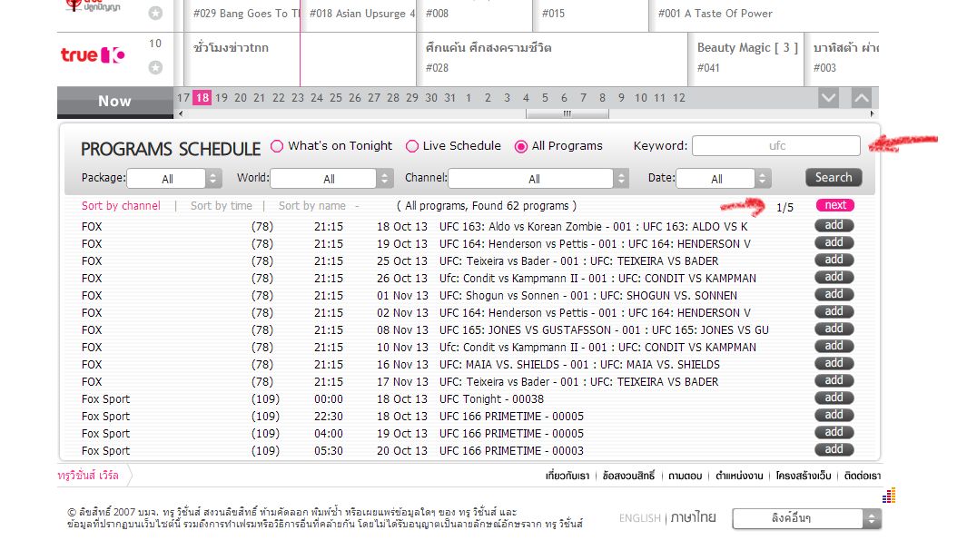Add UFC 165: Jones vs Gustafsson program
Screen dimensions: 977x560
[834, 329]
